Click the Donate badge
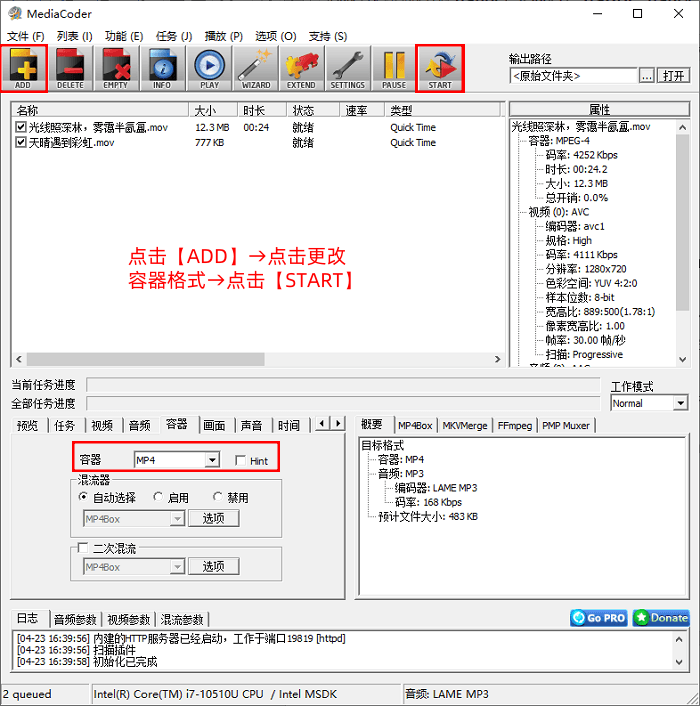The image size is (700, 706). [x=660, y=618]
